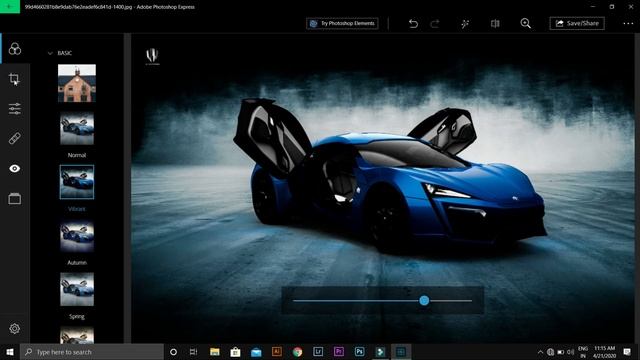Apply Auto Enhance magic wand
The image size is (640, 360).
click(465, 24)
